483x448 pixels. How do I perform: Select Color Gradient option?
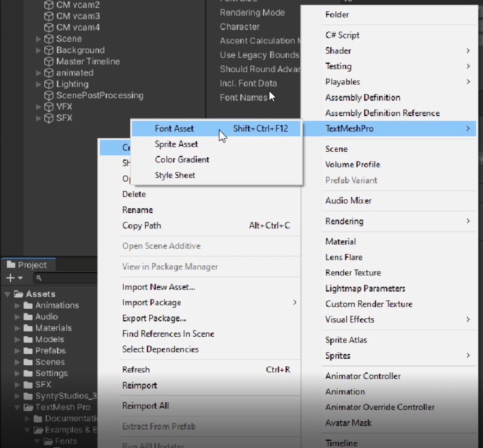point(182,159)
